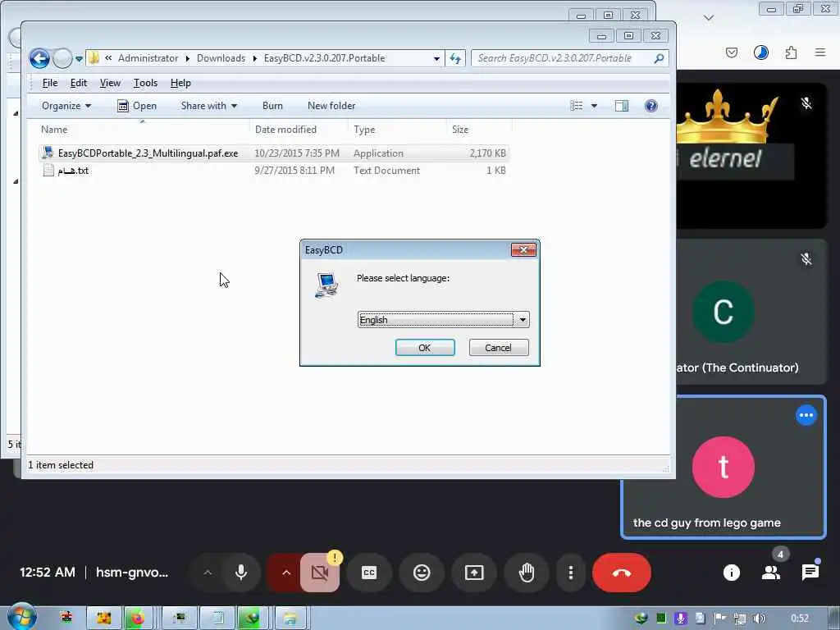840x630 pixels.
Task: Sort files by the Size column header
Action: tap(479, 130)
